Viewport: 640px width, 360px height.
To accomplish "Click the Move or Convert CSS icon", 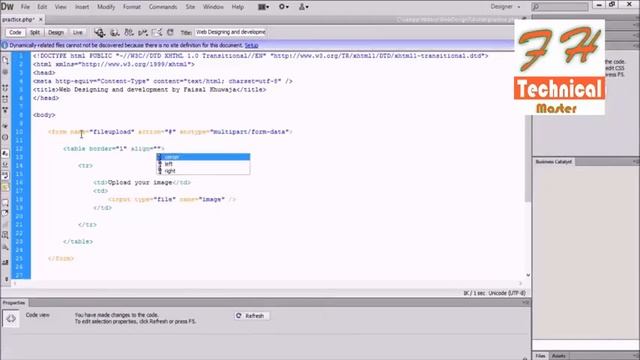I will [x=5, y=247].
